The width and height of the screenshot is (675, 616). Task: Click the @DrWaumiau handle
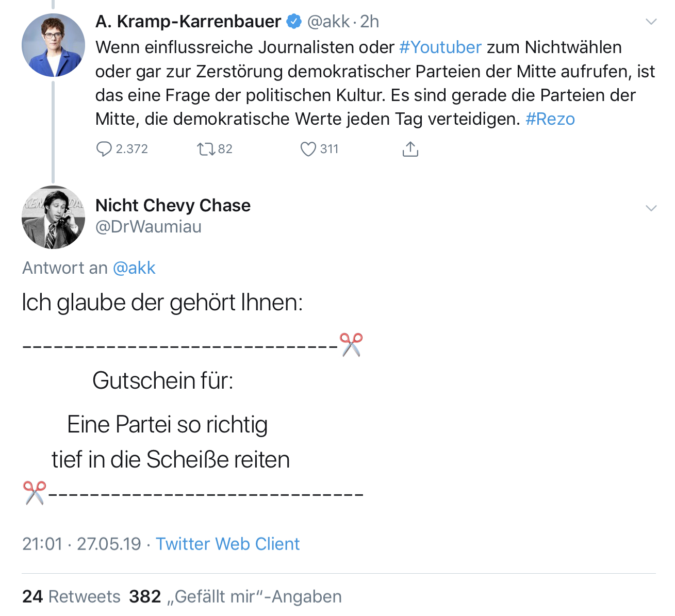[149, 227]
